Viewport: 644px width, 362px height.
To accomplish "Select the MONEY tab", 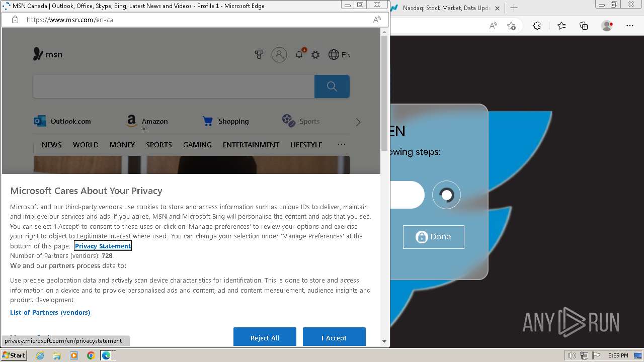I will 122,145.
